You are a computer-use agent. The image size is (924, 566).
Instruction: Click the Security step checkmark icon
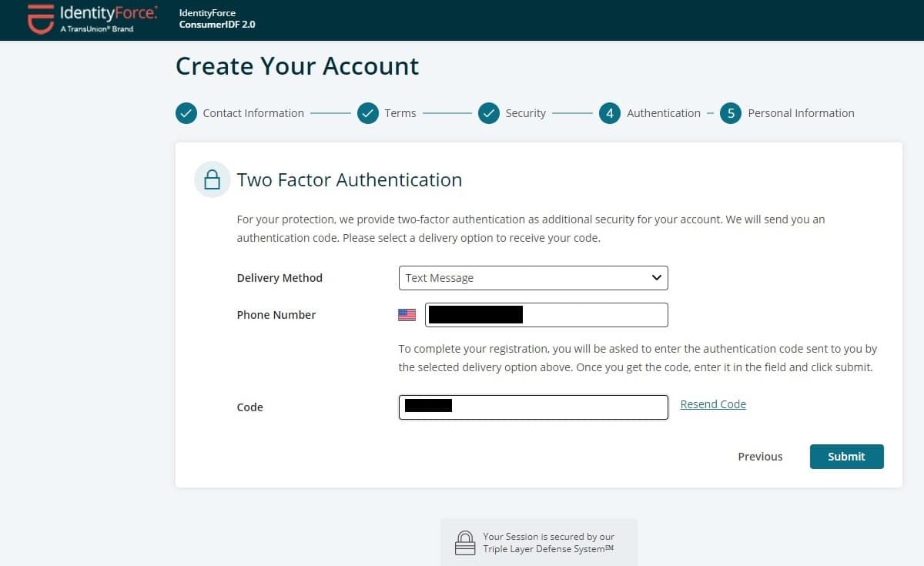[x=489, y=113]
